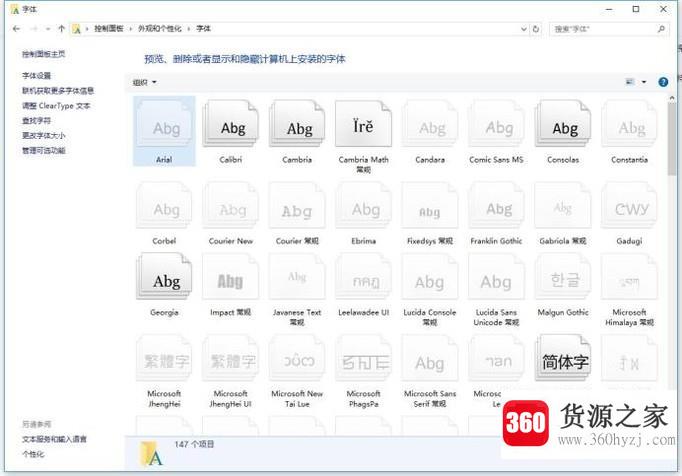This screenshot has height=476, width=682.
Task: Click the Candara font icon
Action: [430, 124]
